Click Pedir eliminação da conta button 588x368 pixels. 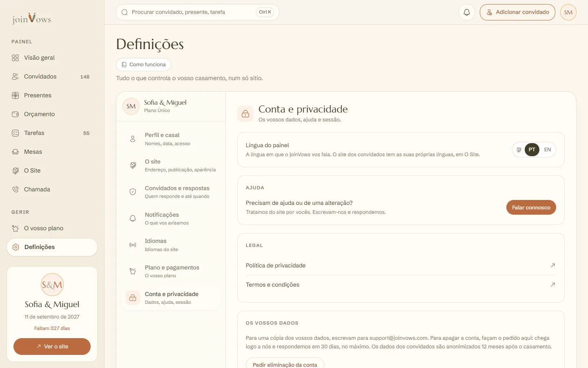(x=285, y=364)
